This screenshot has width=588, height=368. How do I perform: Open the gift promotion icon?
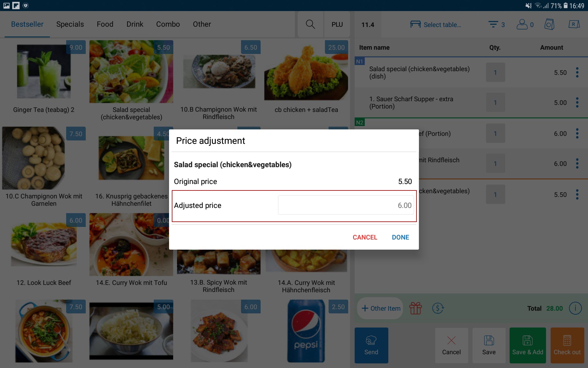(416, 308)
